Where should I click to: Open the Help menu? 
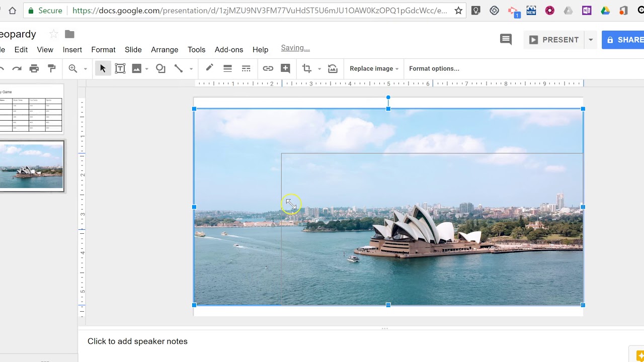coord(260,50)
